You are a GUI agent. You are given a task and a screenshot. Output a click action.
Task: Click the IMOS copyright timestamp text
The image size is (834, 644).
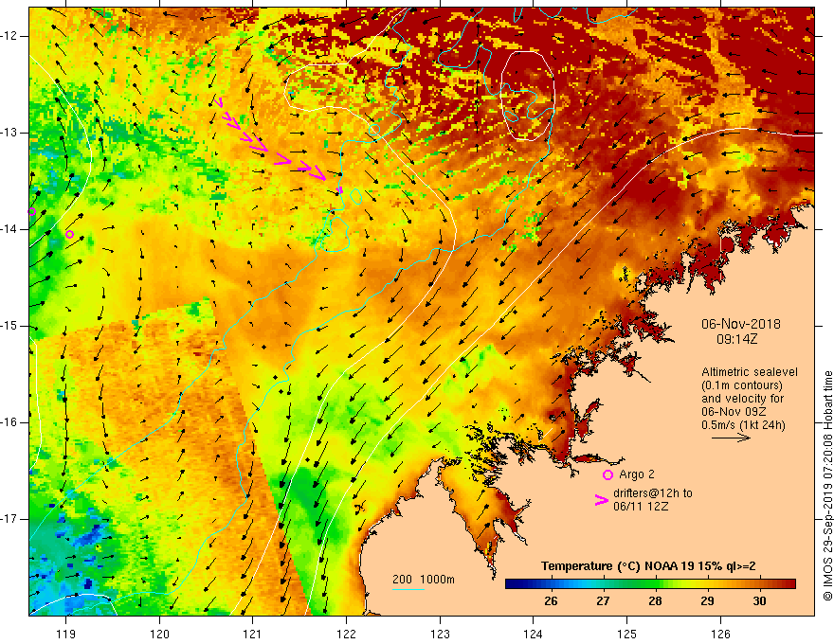[827, 486]
